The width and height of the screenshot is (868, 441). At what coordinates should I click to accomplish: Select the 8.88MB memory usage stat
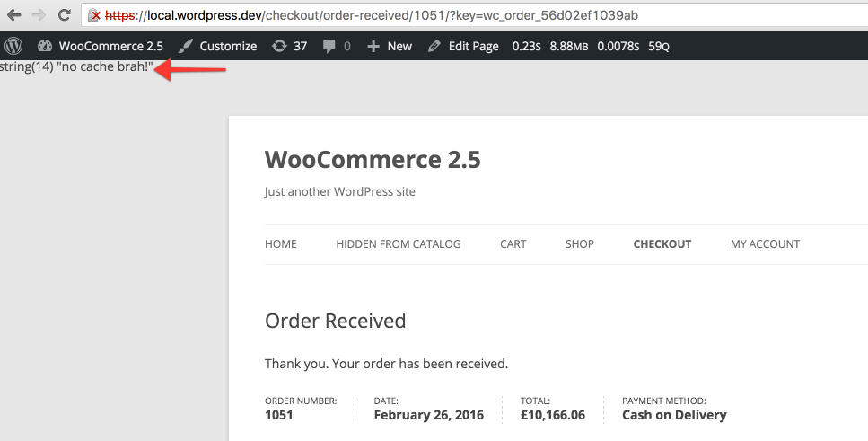pyautogui.click(x=569, y=46)
